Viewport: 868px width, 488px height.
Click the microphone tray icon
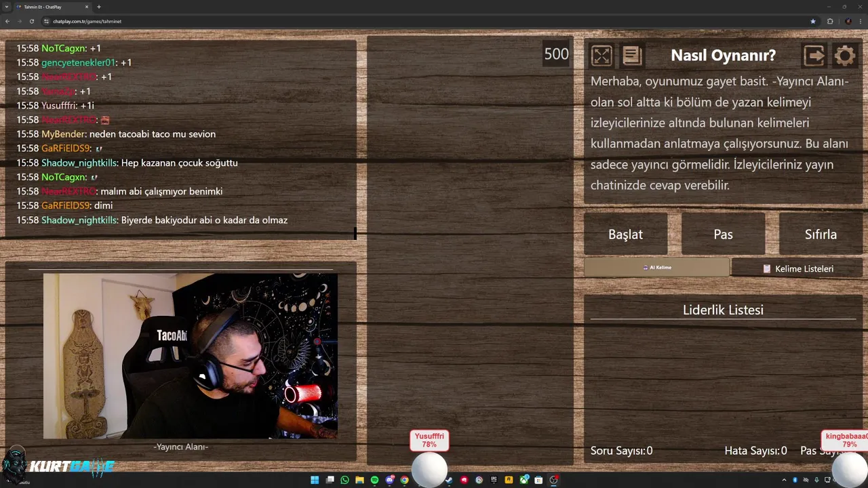click(816, 480)
